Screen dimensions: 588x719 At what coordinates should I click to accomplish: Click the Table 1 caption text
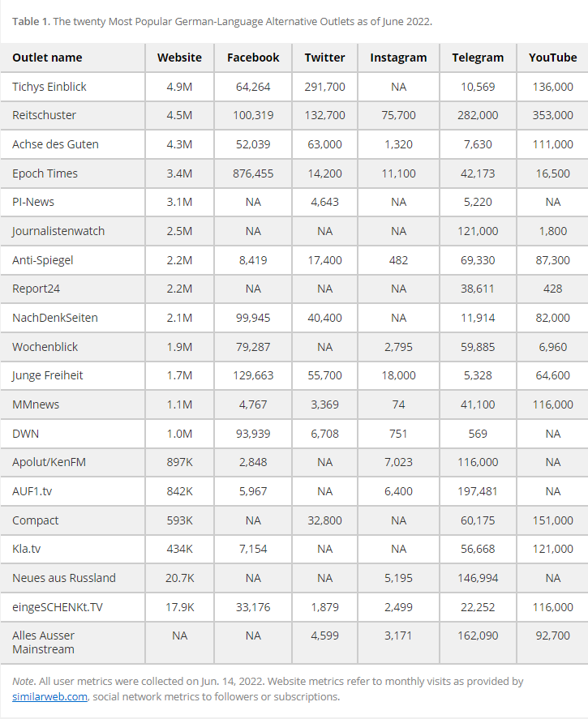[x=222, y=21]
